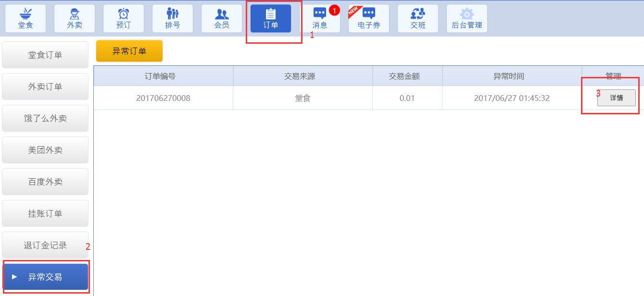Image resolution: width=644 pixels, height=296 pixels.
Task: Open the 会员 members icon
Action: tap(222, 19)
